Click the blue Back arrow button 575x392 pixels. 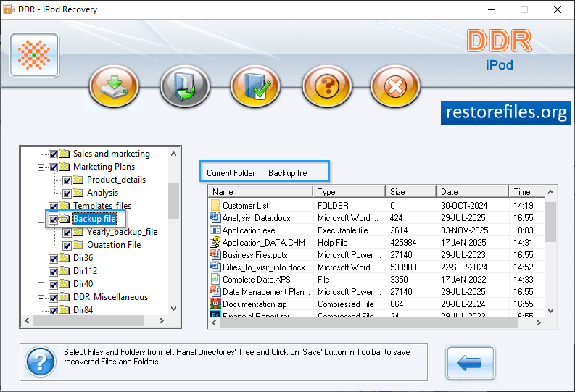(471, 363)
